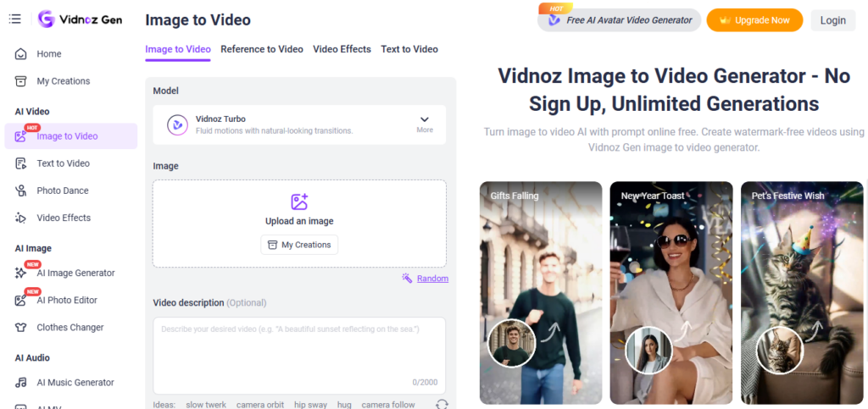Switch to the Image to Video tab
Screen dimensions: 868x409
tap(178, 49)
